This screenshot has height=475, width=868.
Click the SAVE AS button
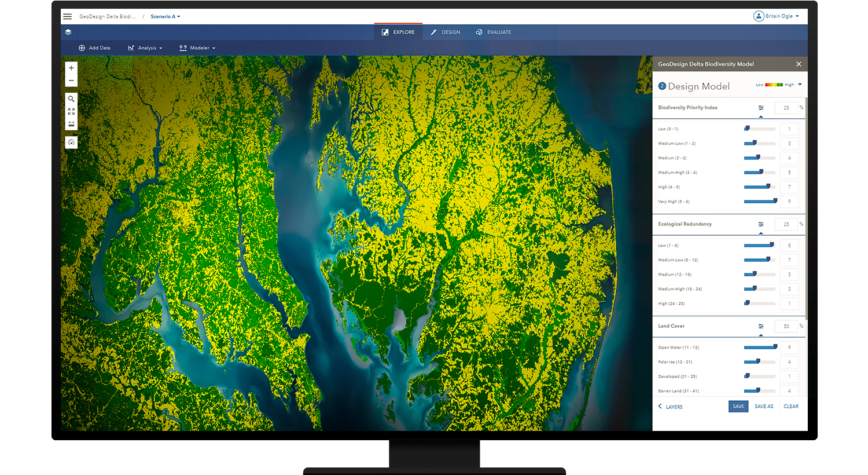[x=764, y=406]
